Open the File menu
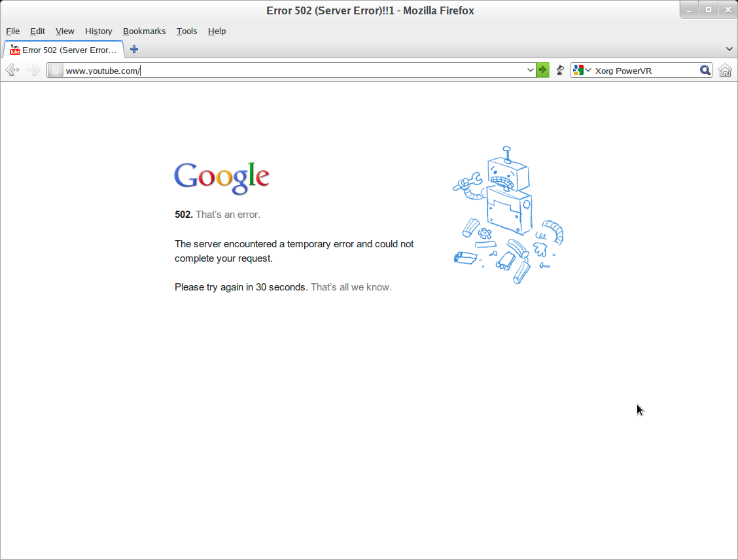 coord(12,31)
